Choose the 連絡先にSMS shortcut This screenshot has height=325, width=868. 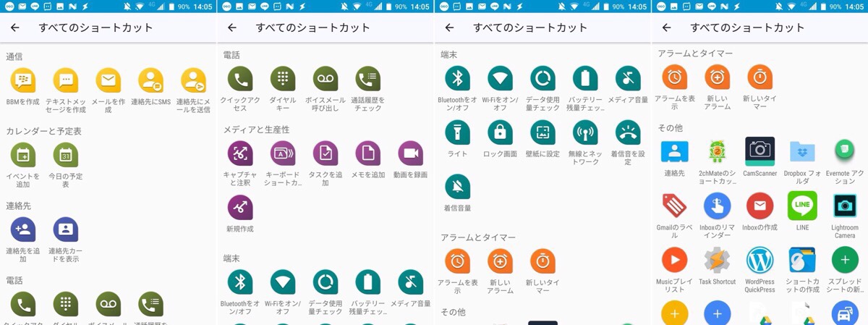[x=151, y=80]
